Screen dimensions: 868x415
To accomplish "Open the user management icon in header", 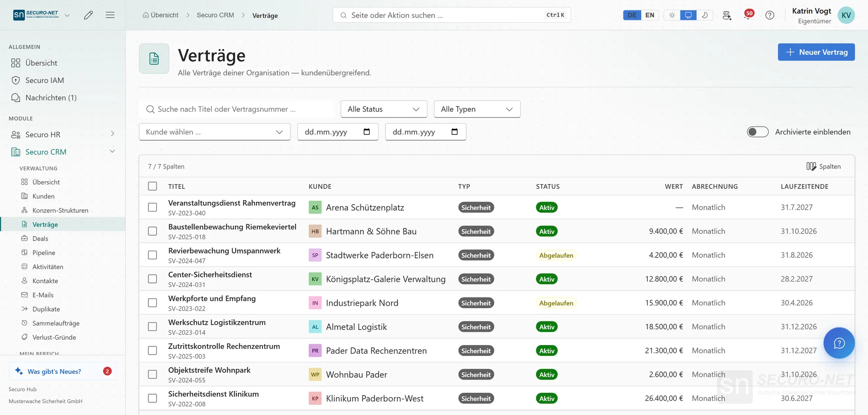I will pos(727,15).
